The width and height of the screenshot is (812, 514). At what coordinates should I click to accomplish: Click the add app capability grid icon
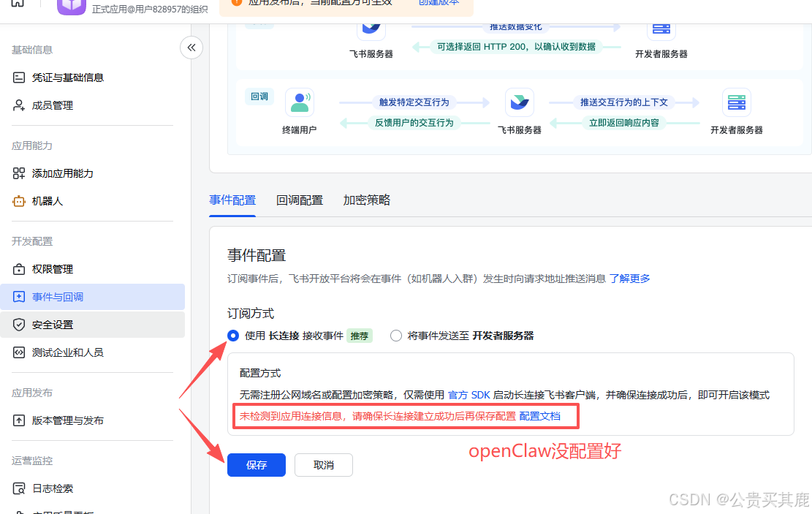coord(19,173)
